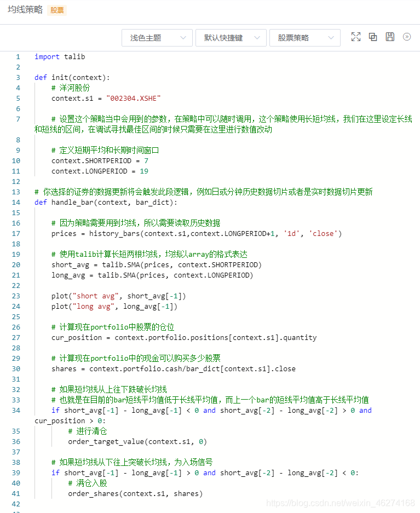Image resolution: width=420 pixels, height=513 pixels.
Task: Click plot("short avg") line
Action: (x=119, y=296)
